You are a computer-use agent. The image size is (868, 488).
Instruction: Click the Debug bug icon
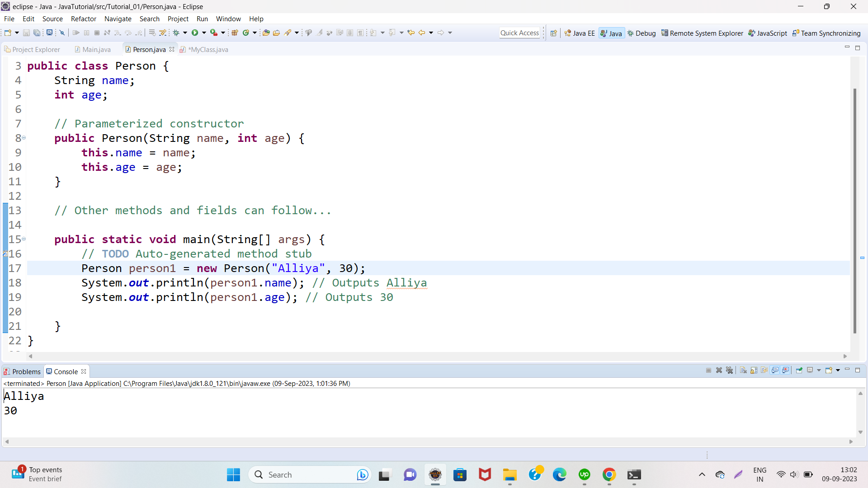(x=176, y=33)
